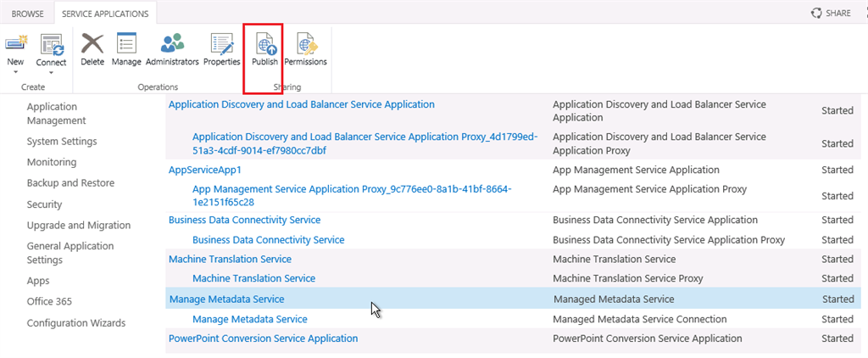
Task: Select Machine Translation Service Proxy type cell
Action: point(628,278)
